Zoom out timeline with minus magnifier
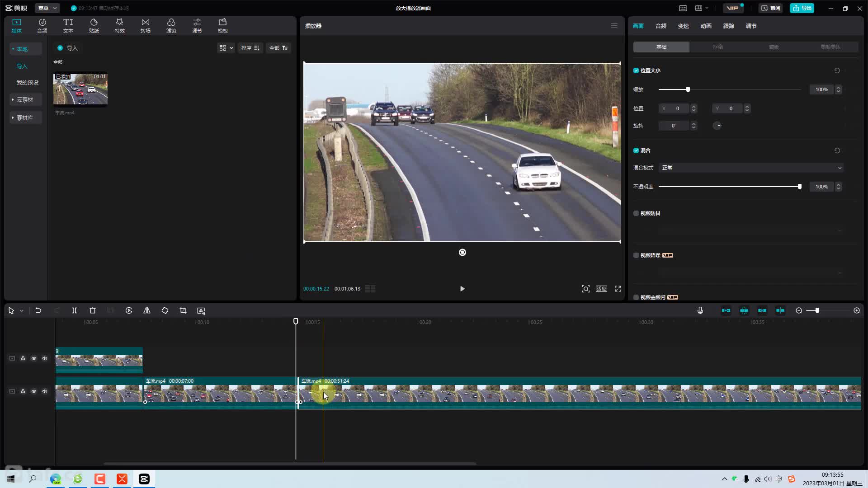The height and width of the screenshot is (488, 868). point(799,310)
